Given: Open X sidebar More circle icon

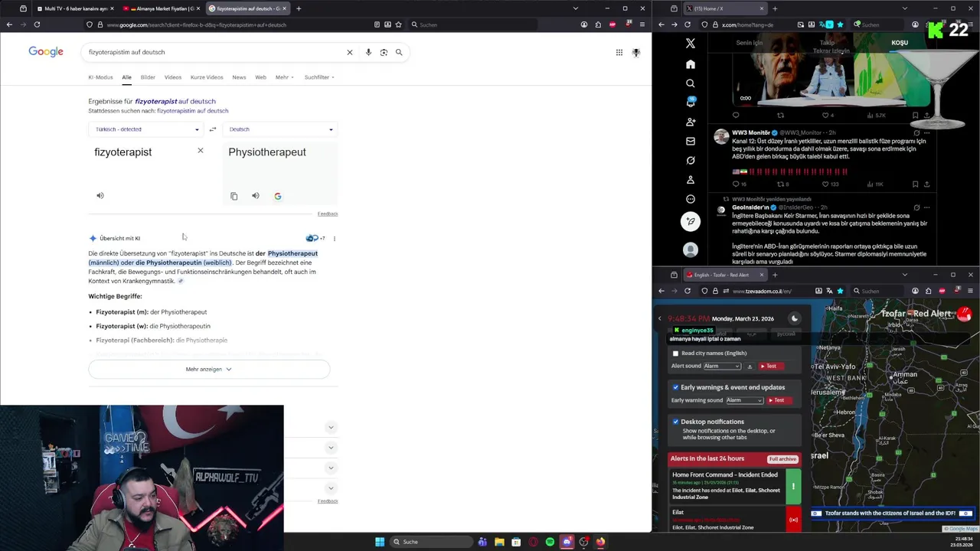Looking at the screenshot, I should pos(691,199).
